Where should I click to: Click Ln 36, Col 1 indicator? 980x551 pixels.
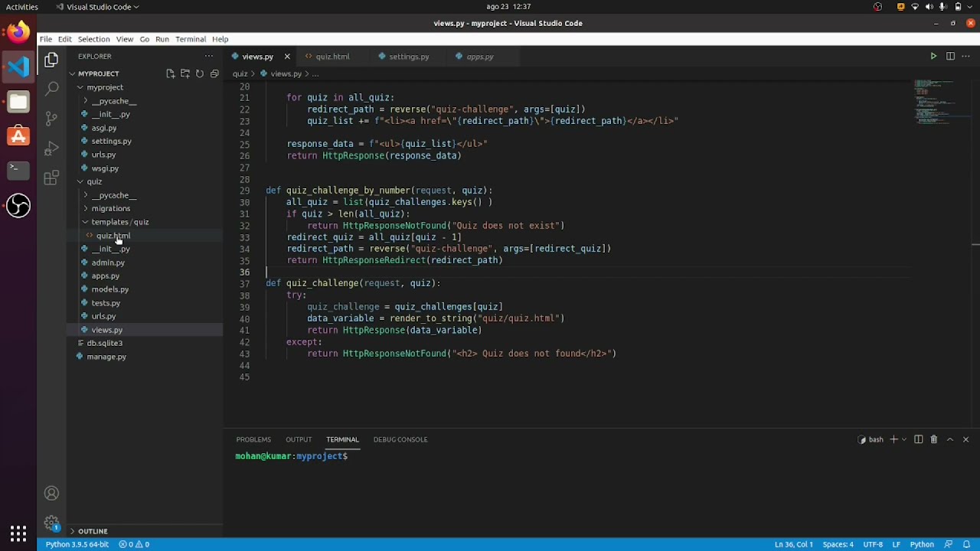click(794, 544)
